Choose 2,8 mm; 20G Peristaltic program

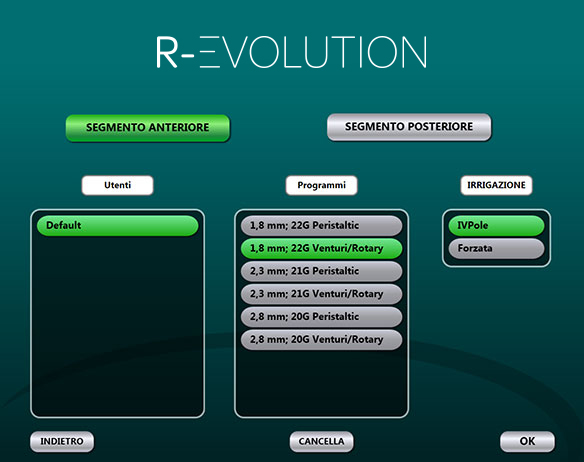(x=321, y=317)
